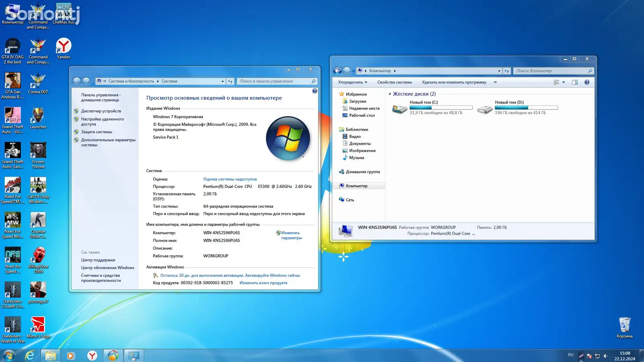Open the Recycle Bin (Корзина) icon
Screen dimensions: 644x362
[624, 328]
